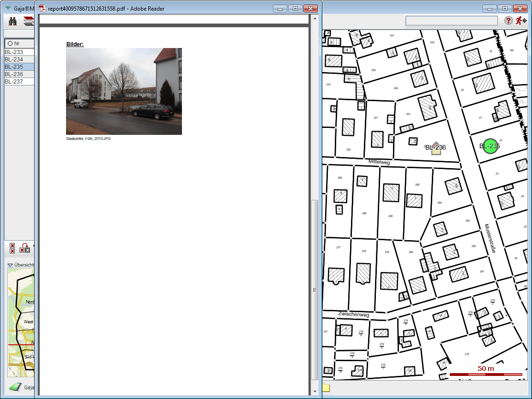This screenshot has width=532, height=399.
Task: Click the yellow folder icon below map
Action: click(326, 387)
